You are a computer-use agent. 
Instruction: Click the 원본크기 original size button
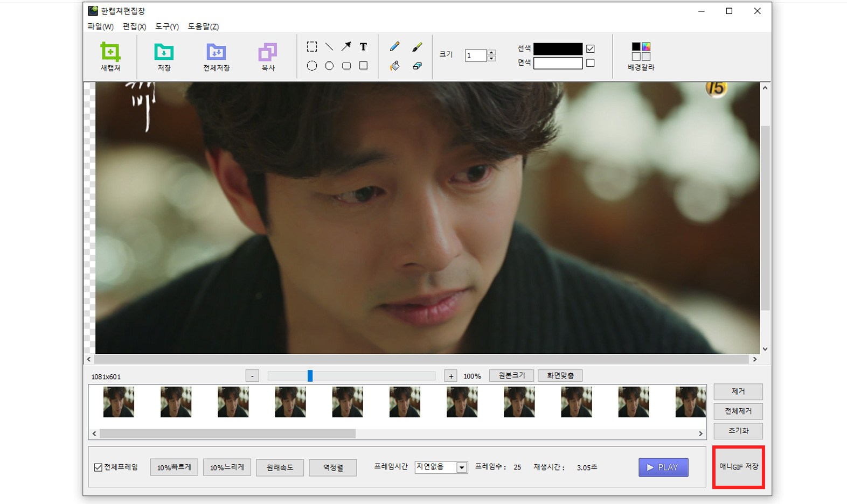[511, 375]
